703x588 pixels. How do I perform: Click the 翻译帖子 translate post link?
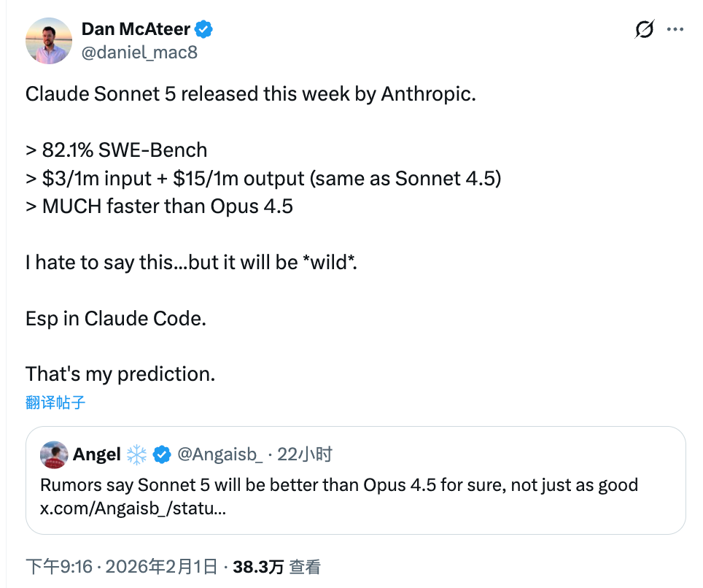coord(55,402)
